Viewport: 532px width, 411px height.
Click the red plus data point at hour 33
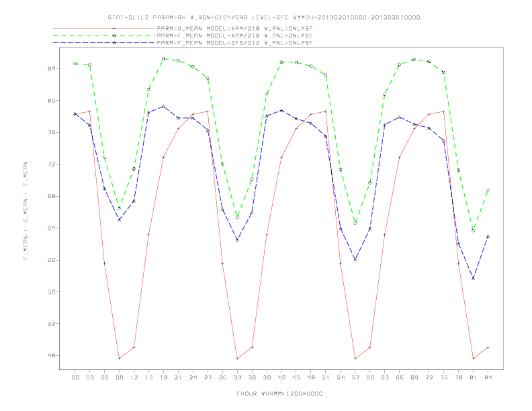[x=237, y=358]
